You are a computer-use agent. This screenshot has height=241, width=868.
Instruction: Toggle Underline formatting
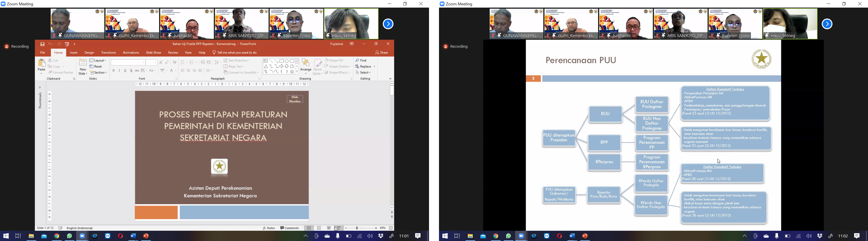pyautogui.click(x=125, y=71)
